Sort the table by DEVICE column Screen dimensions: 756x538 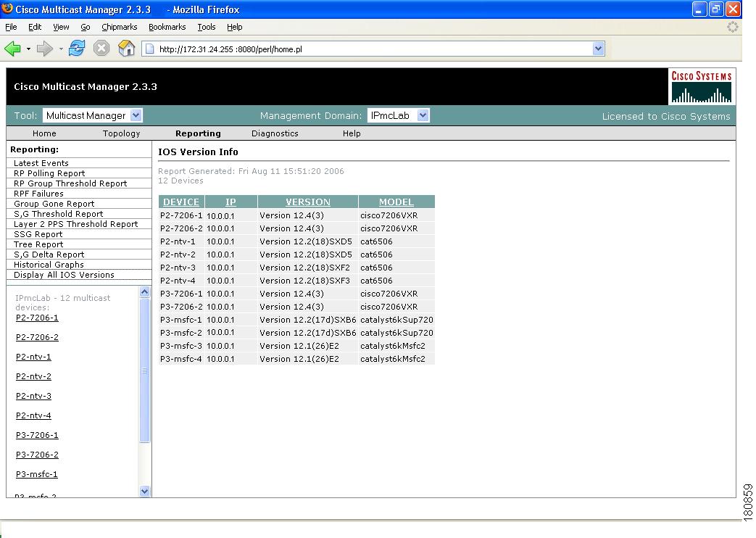[x=181, y=202]
